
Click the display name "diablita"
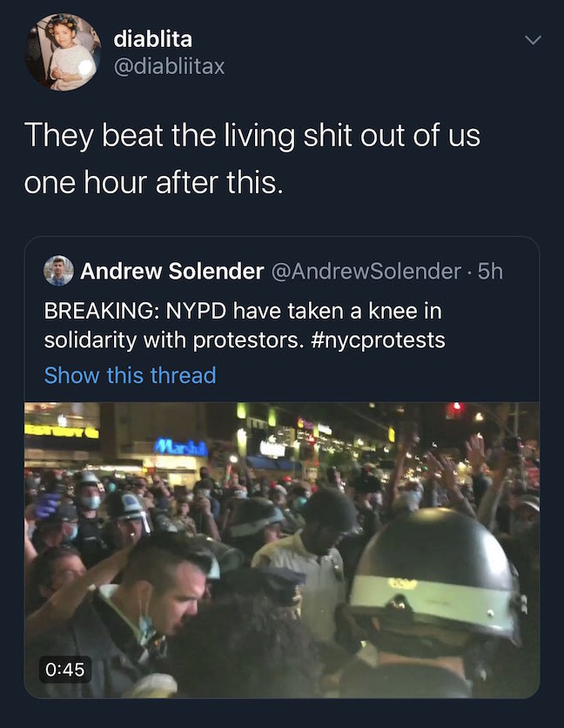pyautogui.click(x=153, y=38)
